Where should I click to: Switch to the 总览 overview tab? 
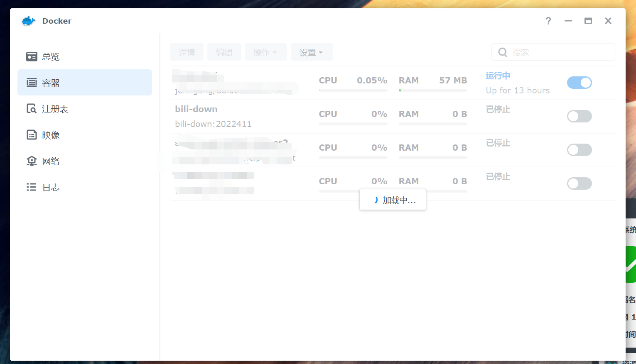85,56
